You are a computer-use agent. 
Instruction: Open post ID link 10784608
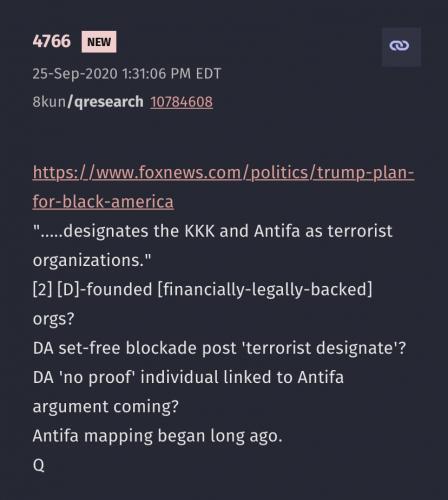(181, 102)
